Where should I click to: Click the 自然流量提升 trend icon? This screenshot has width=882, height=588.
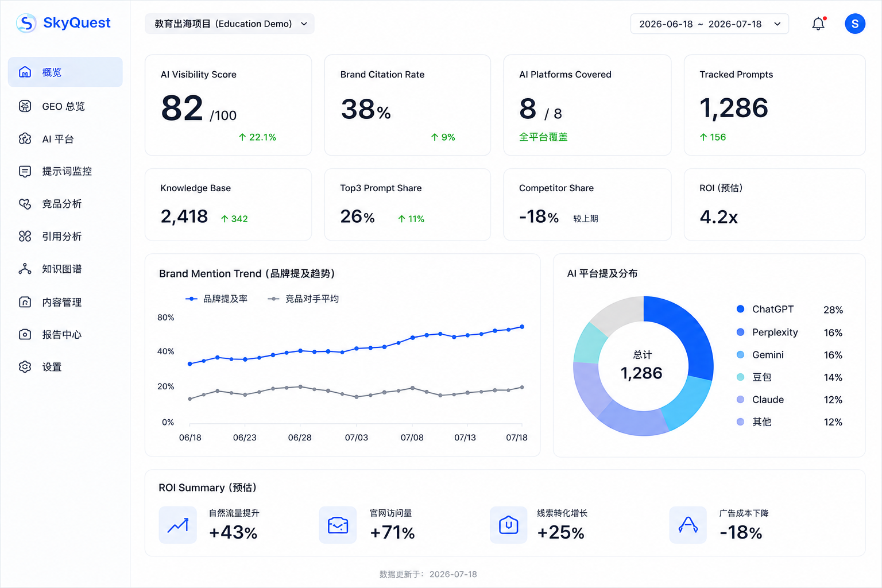point(178,525)
